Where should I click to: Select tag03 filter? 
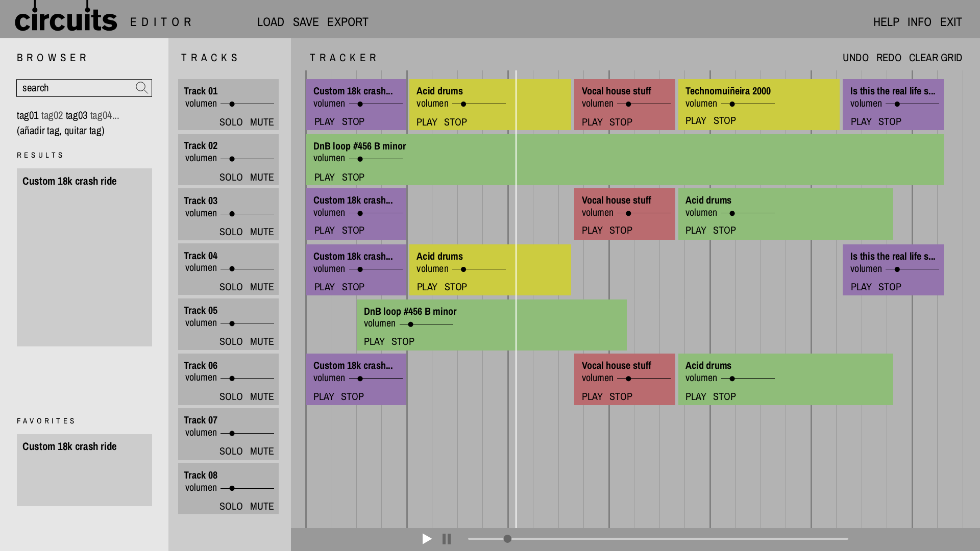[x=77, y=115]
